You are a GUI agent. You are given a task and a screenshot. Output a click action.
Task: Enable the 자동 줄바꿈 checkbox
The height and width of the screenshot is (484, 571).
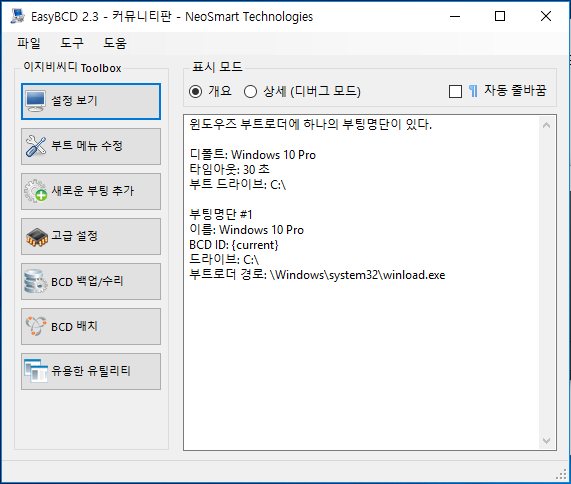(456, 91)
